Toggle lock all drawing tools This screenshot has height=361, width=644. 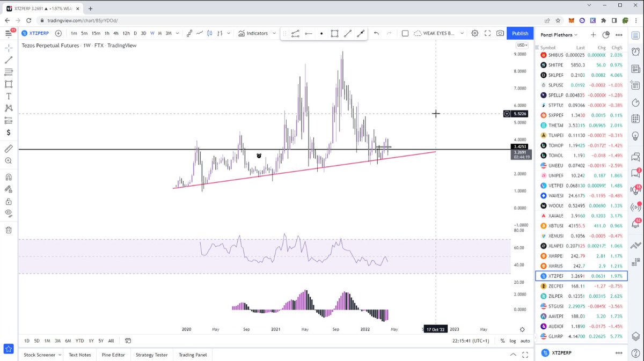point(9,201)
